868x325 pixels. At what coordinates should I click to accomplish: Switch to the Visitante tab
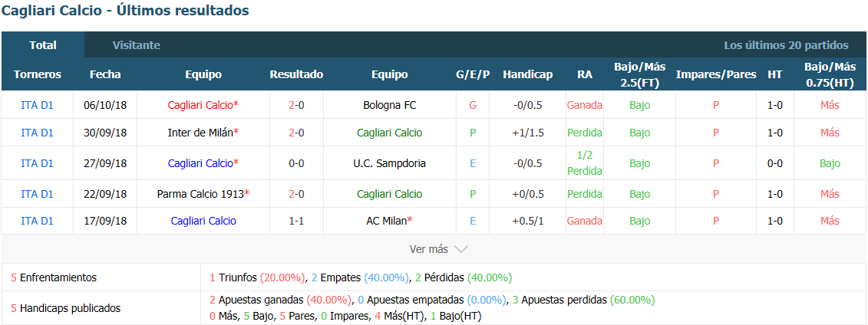click(x=136, y=45)
